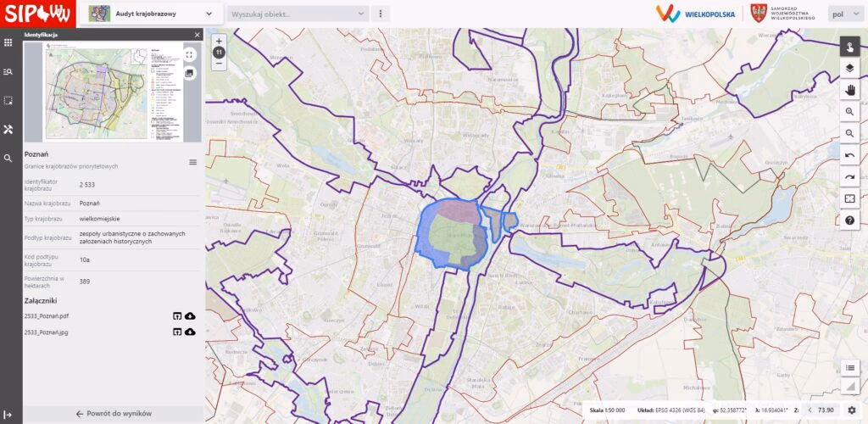Undo to previous map view
The height and width of the screenshot is (424, 868).
coord(849,155)
